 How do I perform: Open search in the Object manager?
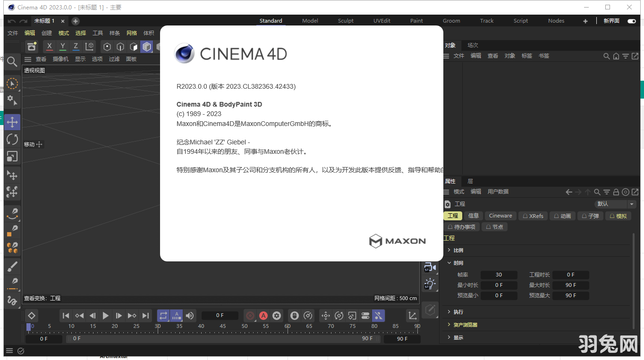[x=607, y=55]
